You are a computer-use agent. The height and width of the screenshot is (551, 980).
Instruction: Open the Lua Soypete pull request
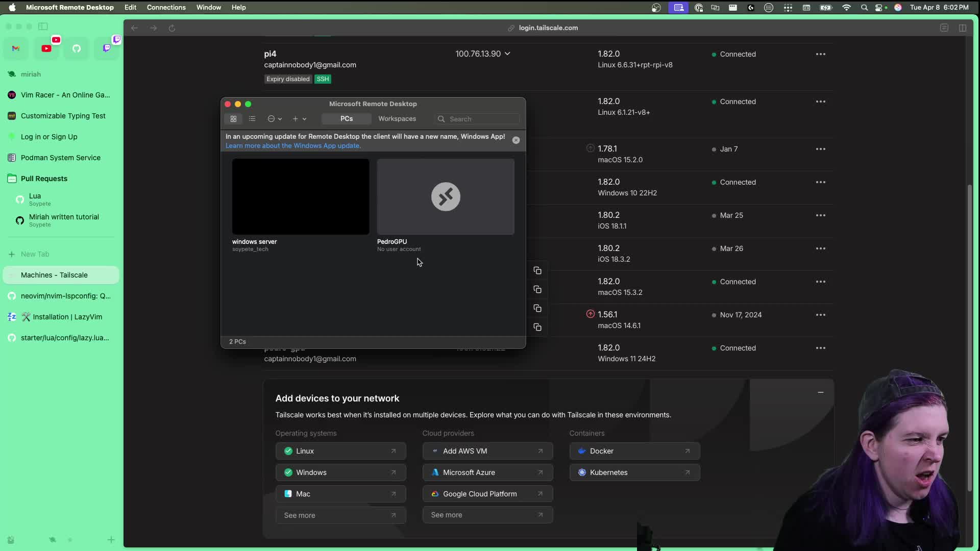coord(61,199)
